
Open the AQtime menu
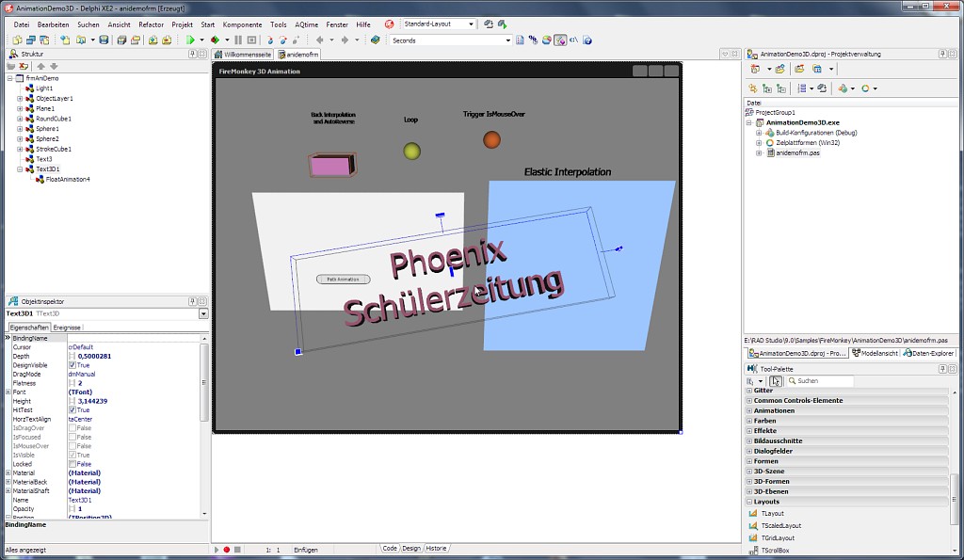coord(306,24)
